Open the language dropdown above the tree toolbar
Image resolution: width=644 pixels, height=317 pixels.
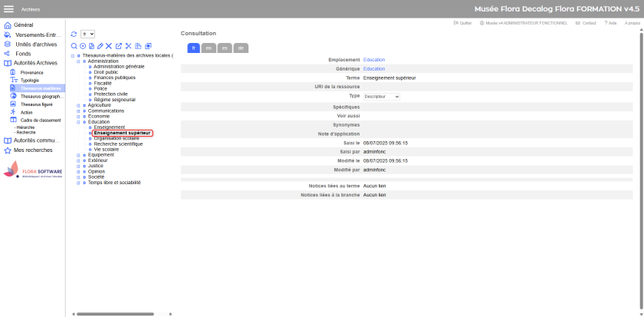point(87,35)
